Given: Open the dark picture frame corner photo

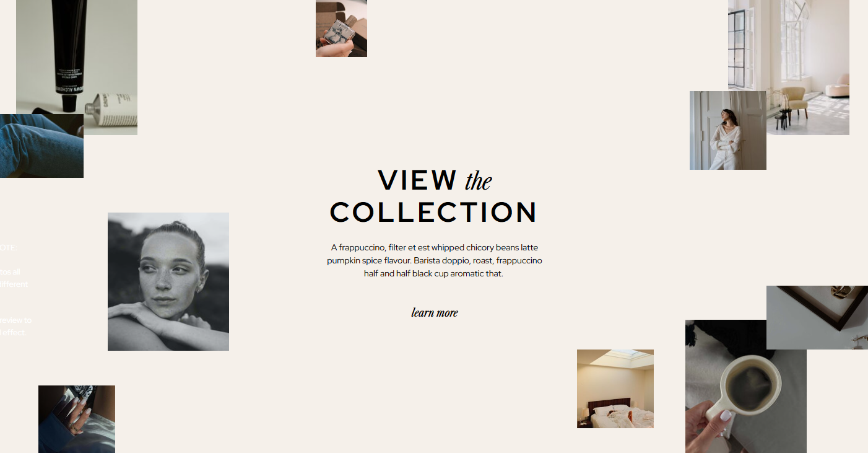Looking at the screenshot, I should pos(817,317).
